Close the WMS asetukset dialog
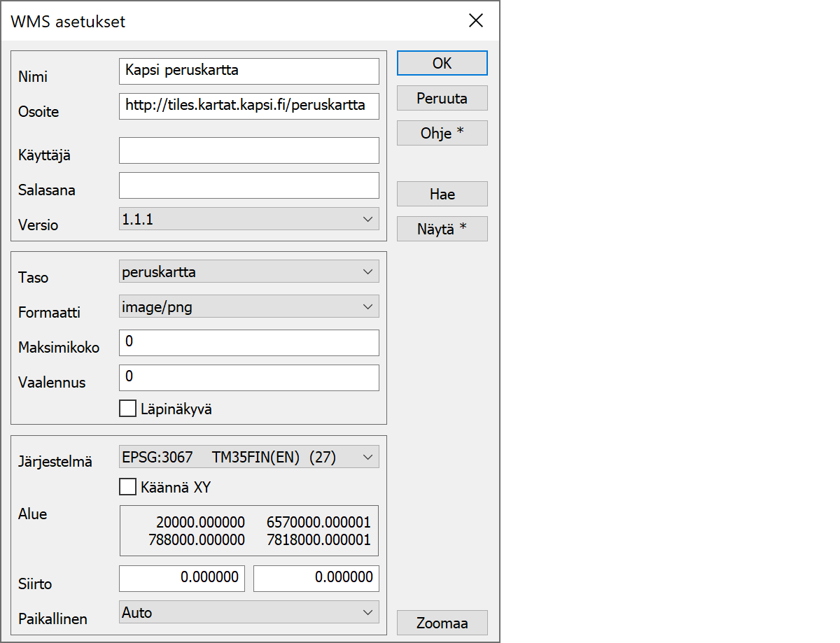This screenshot has height=643, width=840. coord(476,21)
